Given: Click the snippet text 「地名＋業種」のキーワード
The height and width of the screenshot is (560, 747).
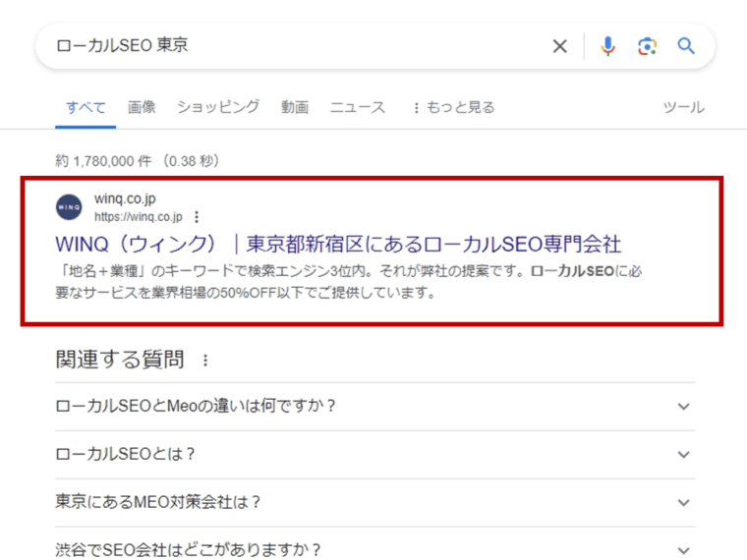Looking at the screenshot, I should tap(144, 271).
